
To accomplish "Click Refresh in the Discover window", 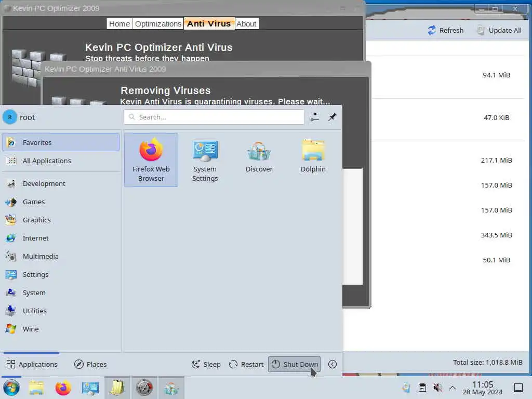I will pyautogui.click(x=445, y=30).
